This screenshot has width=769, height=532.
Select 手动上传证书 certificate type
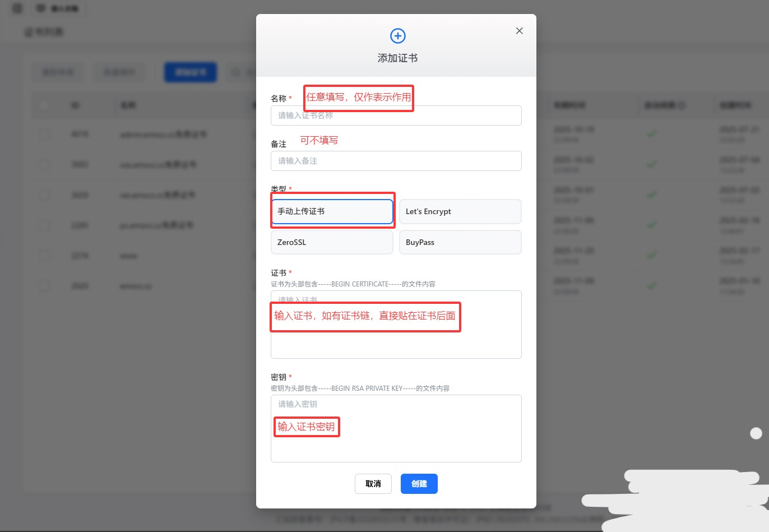point(332,211)
